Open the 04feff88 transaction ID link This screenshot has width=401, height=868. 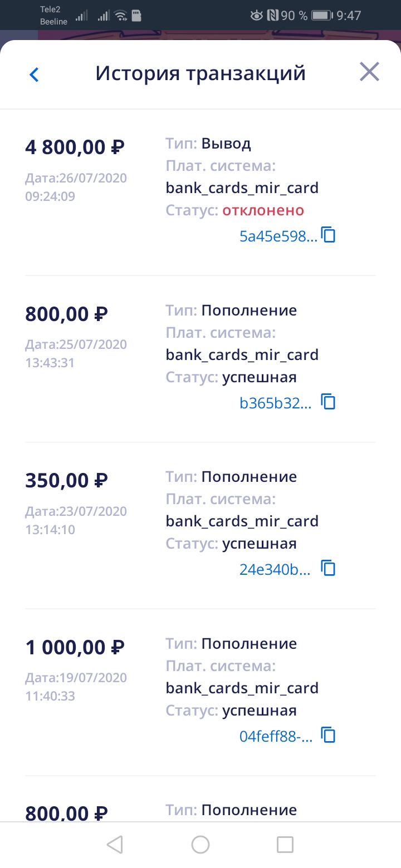tap(276, 736)
